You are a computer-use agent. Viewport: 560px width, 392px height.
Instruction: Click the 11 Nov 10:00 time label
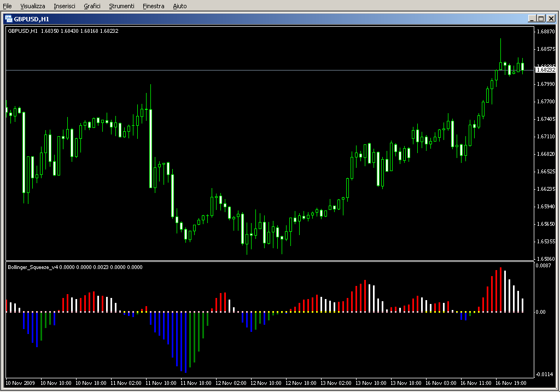coord(161,383)
